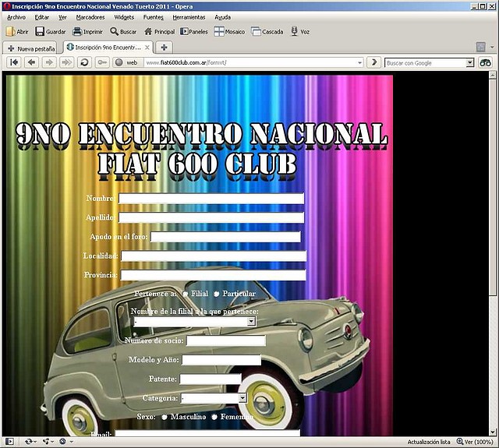Choose the Femenino radio option
This screenshot has height=448, width=499.
214,417
